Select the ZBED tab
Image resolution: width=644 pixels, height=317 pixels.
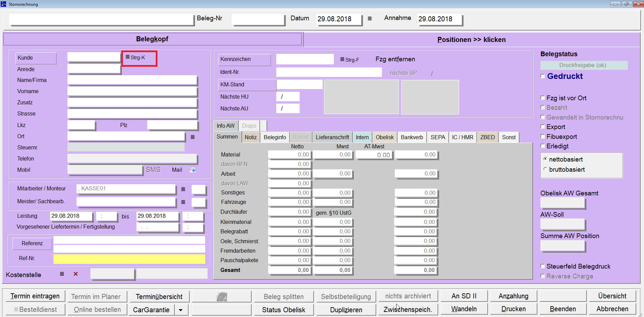coord(488,137)
